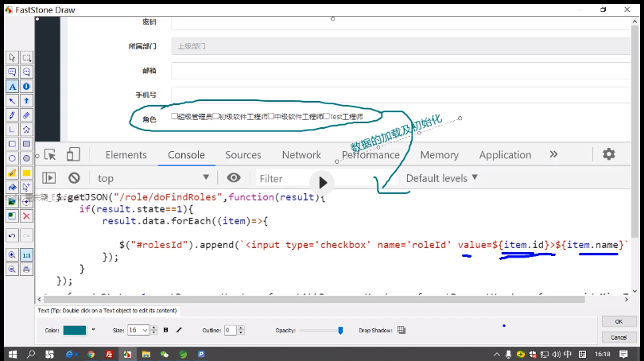Toggle Bold for the text object
Screen dimensions: 644x361
coord(166,330)
